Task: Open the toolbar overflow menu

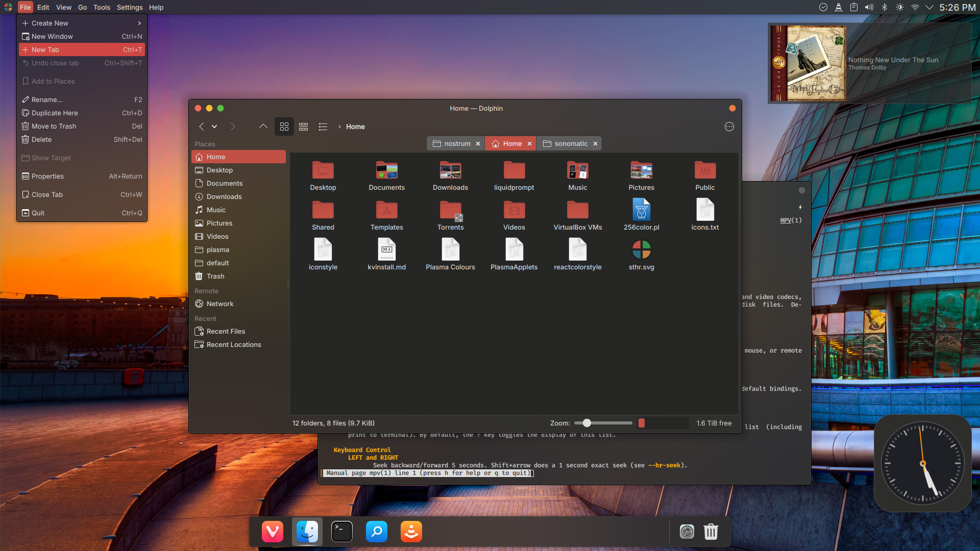Action: click(729, 127)
